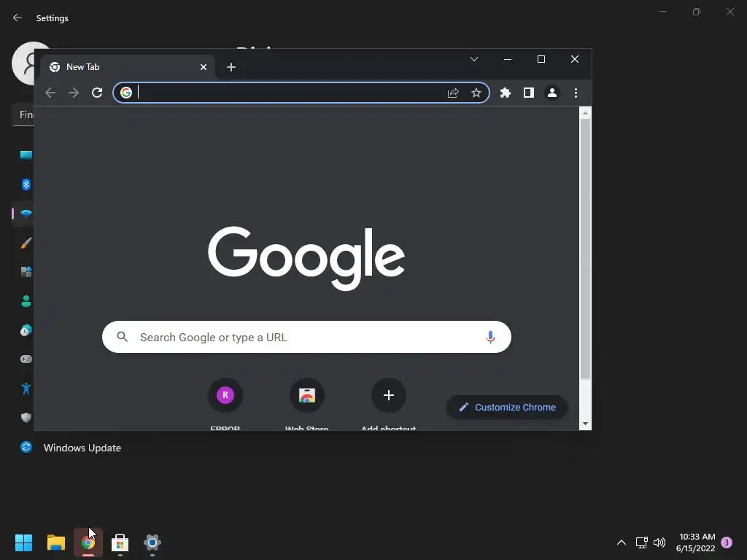747x560 pixels.
Task: Open Chrome's tab search chevron
Action: tap(474, 59)
